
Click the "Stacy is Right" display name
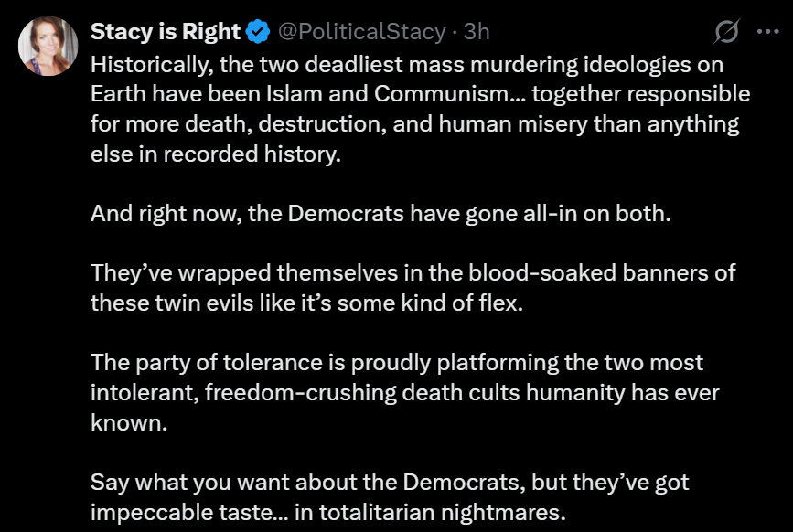165,32
